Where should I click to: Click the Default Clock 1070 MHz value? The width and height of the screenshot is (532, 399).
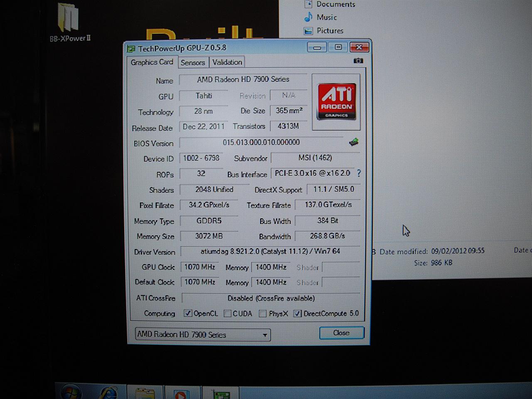[200, 282]
